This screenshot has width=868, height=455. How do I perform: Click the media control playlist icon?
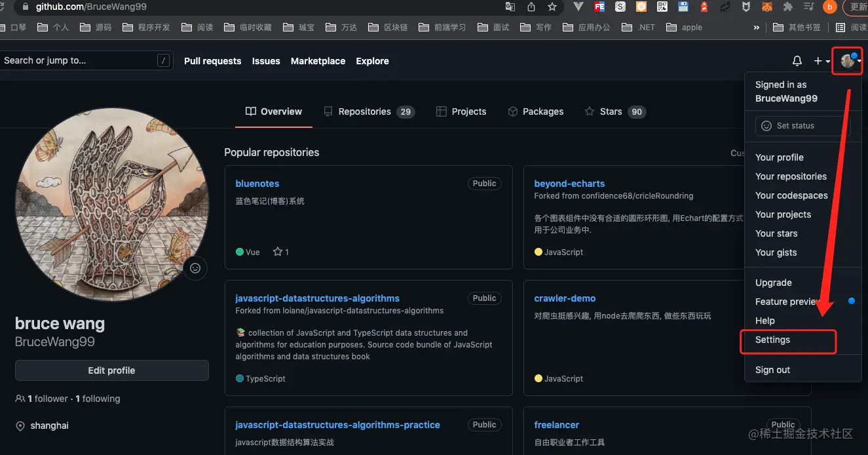tap(809, 7)
